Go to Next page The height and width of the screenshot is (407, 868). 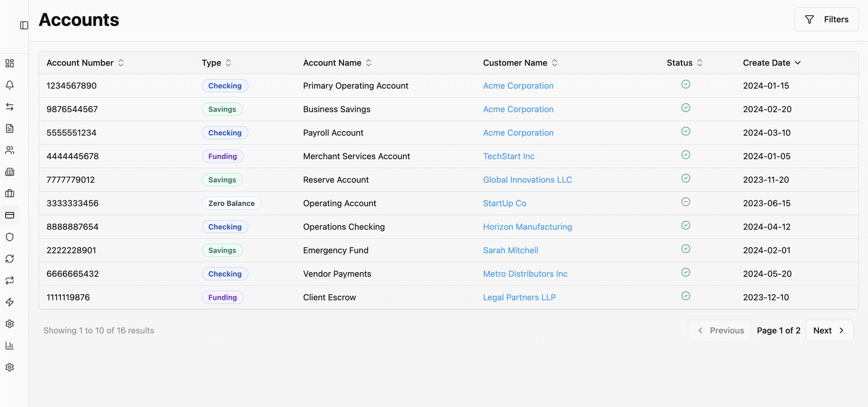829,331
